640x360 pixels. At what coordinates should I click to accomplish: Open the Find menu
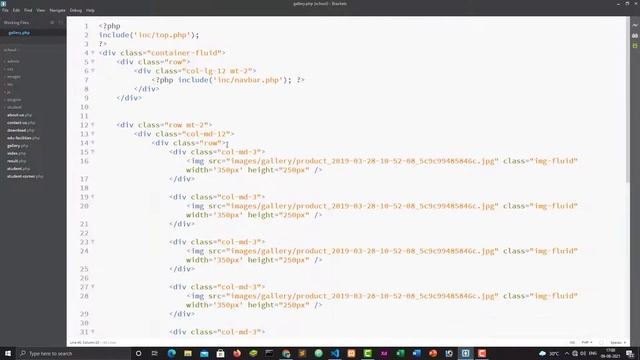pyautogui.click(x=28, y=10)
